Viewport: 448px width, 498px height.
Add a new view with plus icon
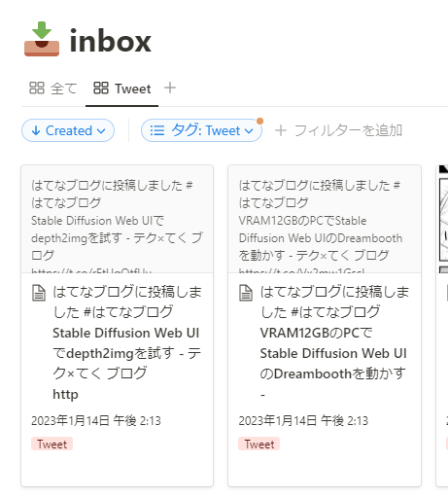point(170,88)
